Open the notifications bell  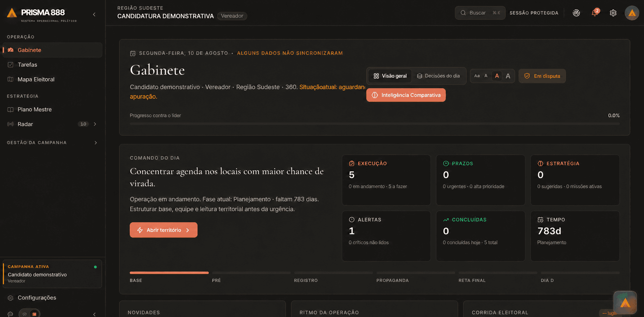595,13
